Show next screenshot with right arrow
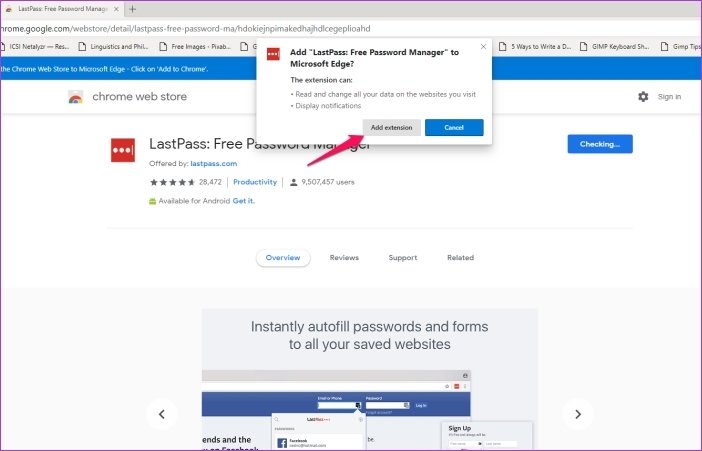 coord(578,414)
